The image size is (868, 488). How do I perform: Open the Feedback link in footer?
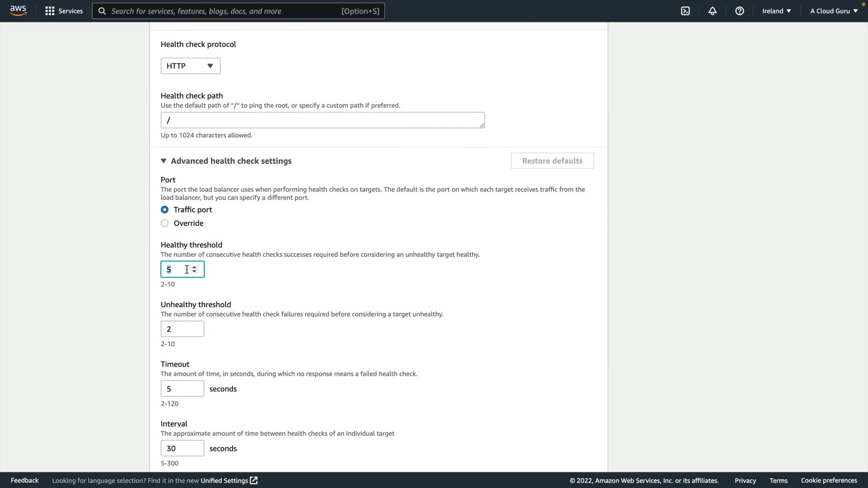click(24, 480)
